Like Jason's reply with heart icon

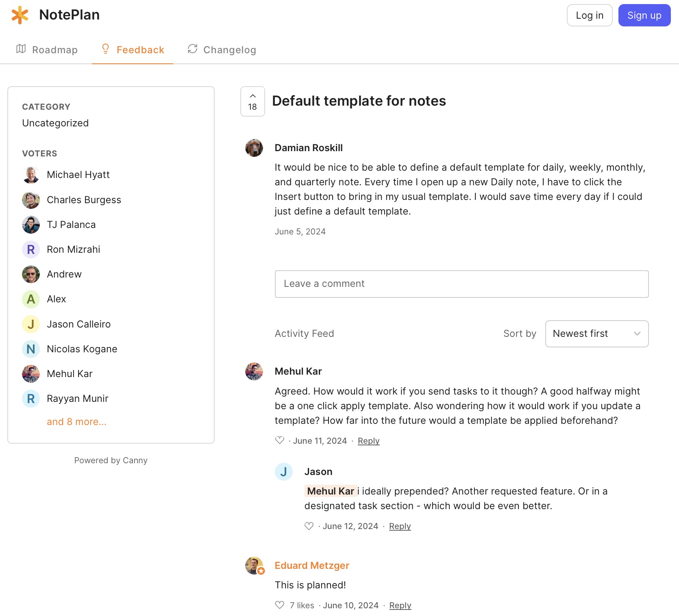click(309, 526)
